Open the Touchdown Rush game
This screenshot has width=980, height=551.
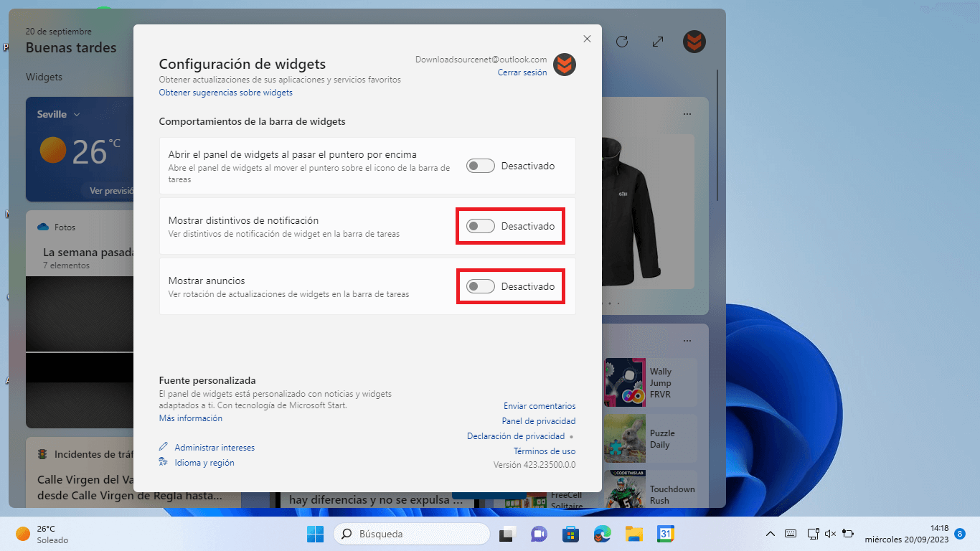(x=650, y=489)
